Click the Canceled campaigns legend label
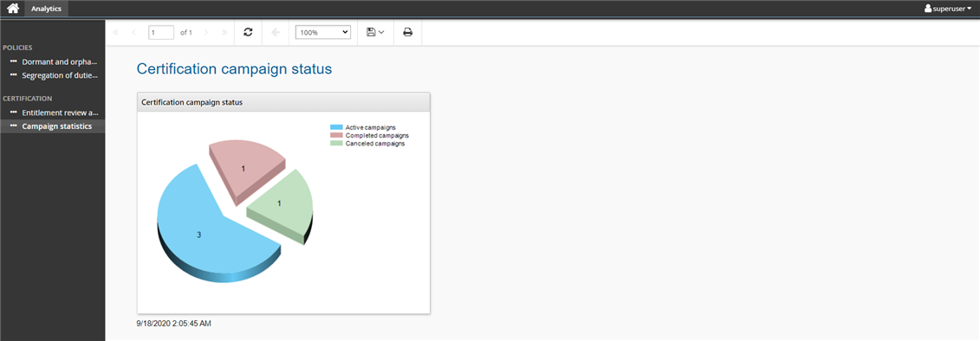 pyautogui.click(x=375, y=144)
